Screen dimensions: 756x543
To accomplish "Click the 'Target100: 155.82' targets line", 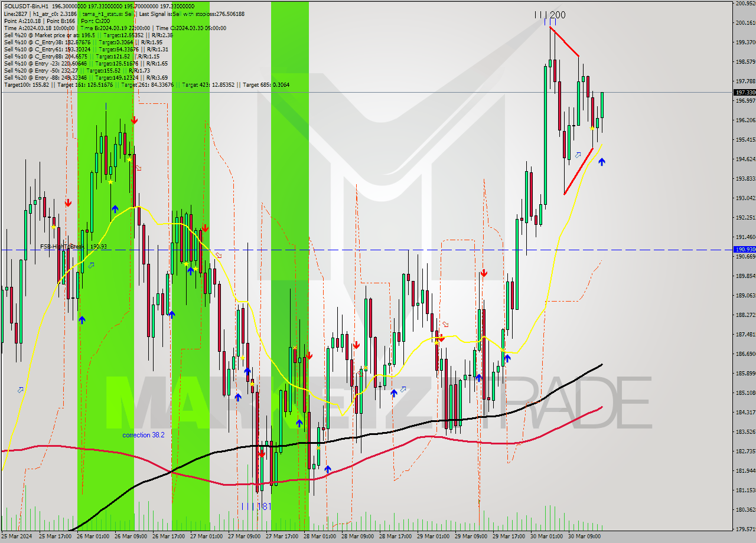I will tap(146, 85).
